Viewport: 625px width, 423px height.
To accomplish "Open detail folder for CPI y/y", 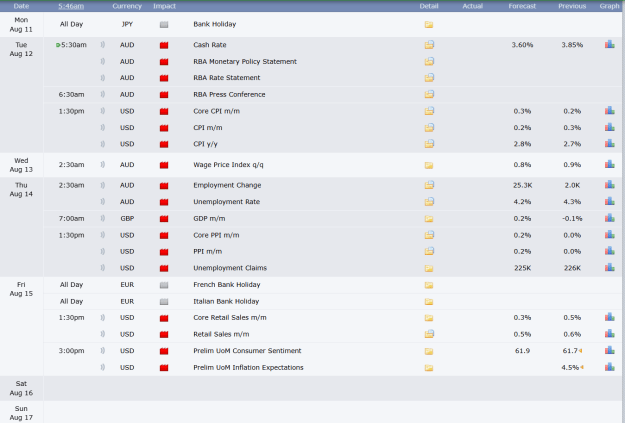I will point(429,144).
